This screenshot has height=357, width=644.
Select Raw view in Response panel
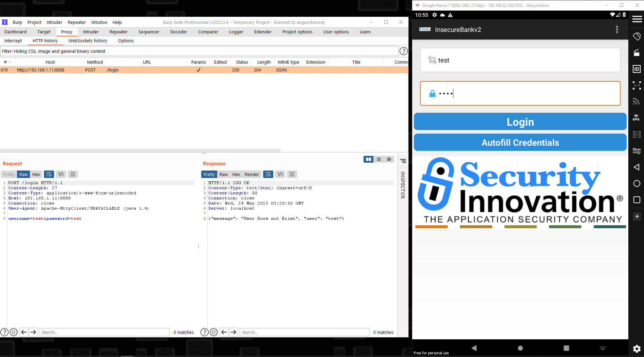coord(224,174)
